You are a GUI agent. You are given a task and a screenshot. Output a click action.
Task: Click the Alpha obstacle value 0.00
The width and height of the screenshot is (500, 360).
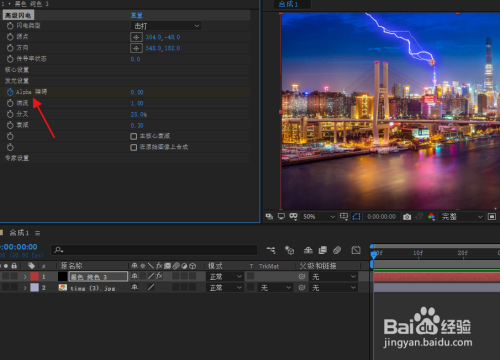[x=137, y=92]
